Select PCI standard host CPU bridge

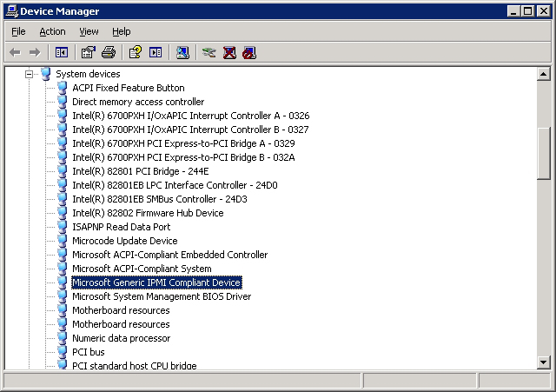[x=135, y=365]
